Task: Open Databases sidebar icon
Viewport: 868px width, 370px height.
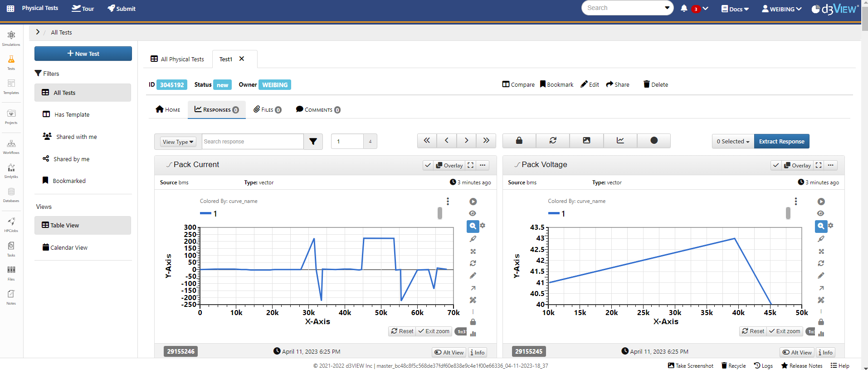Action: pos(11,195)
